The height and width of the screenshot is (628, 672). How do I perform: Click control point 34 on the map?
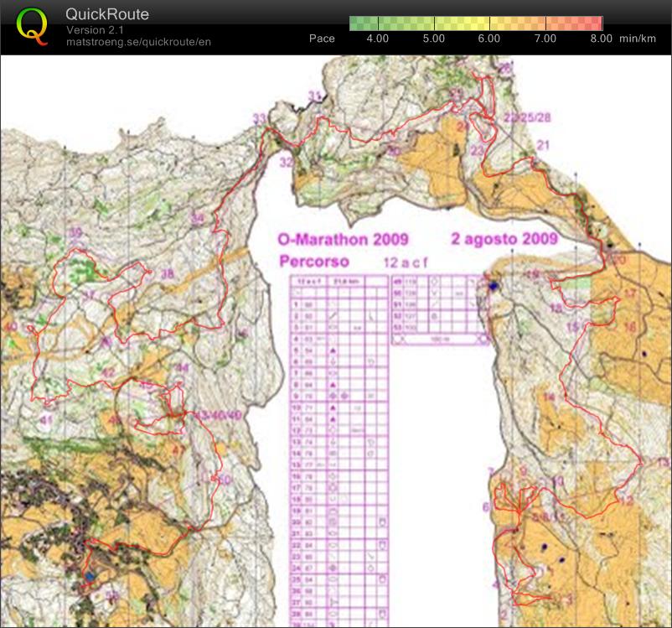click(197, 220)
